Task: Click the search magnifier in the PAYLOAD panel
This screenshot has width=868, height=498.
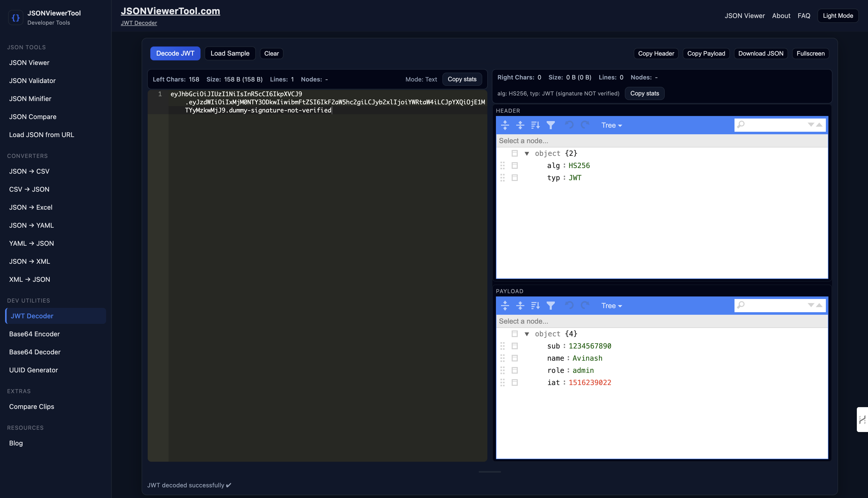Action: coord(741,305)
